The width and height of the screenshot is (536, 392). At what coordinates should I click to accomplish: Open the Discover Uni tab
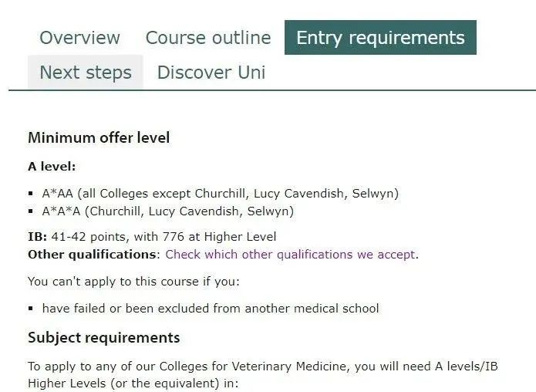point(211,73)
